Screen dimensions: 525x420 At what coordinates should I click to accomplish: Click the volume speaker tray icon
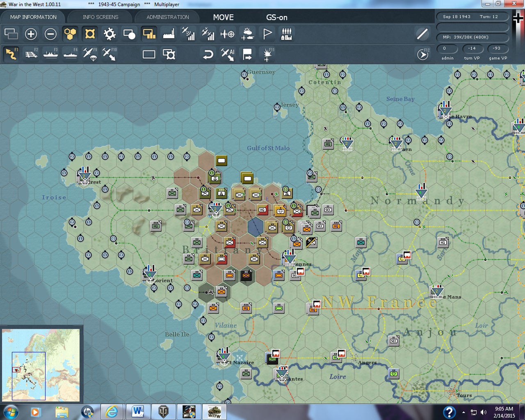coord(484,412)
